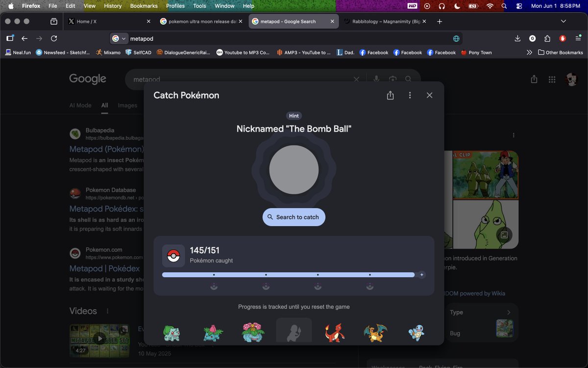The width and height of the screenshot is (588, 368).
Task: Click the battery status icon
Action: point(473,6)
